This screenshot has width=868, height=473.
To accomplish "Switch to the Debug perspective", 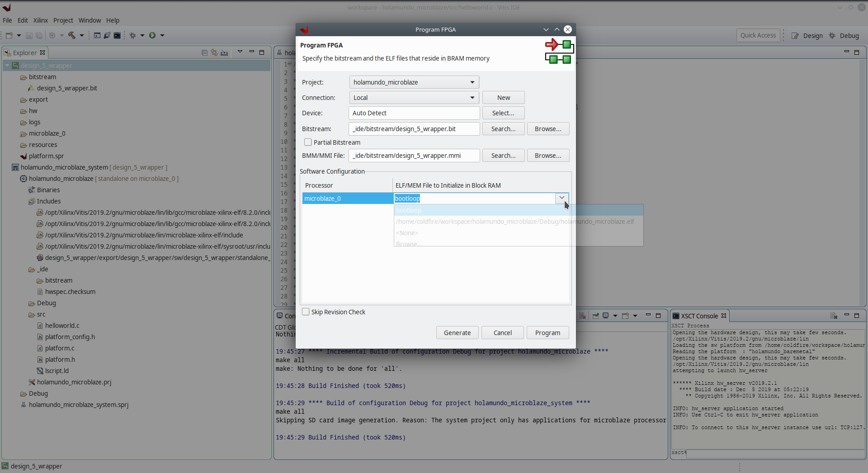I will point(844,36).
